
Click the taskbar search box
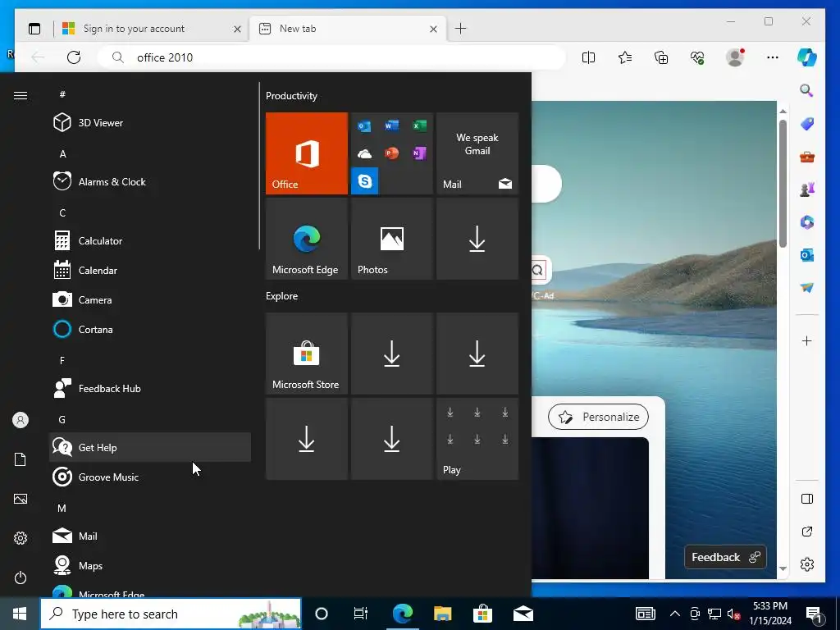[x=171, y=614]
